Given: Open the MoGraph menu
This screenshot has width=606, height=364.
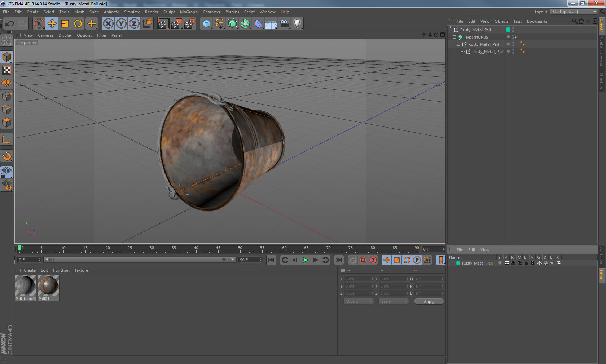Looking at the screenshot, I should (189, 12).
